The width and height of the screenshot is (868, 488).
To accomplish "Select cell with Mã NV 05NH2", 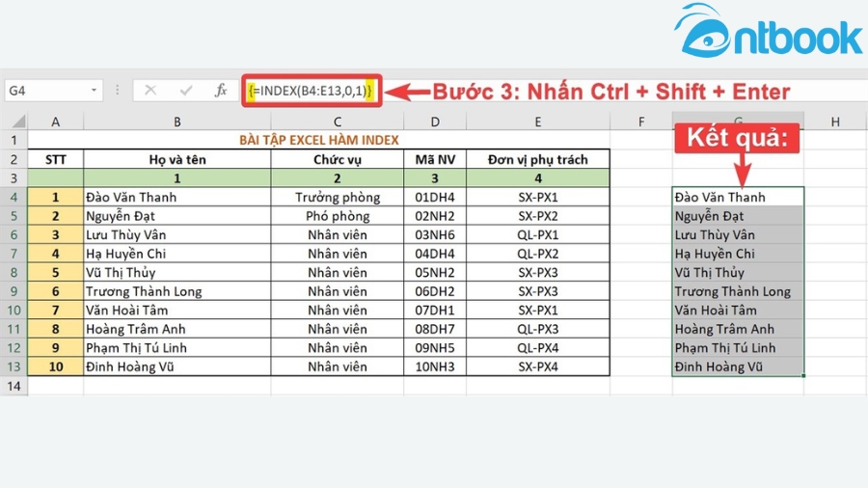I will 435,272.
